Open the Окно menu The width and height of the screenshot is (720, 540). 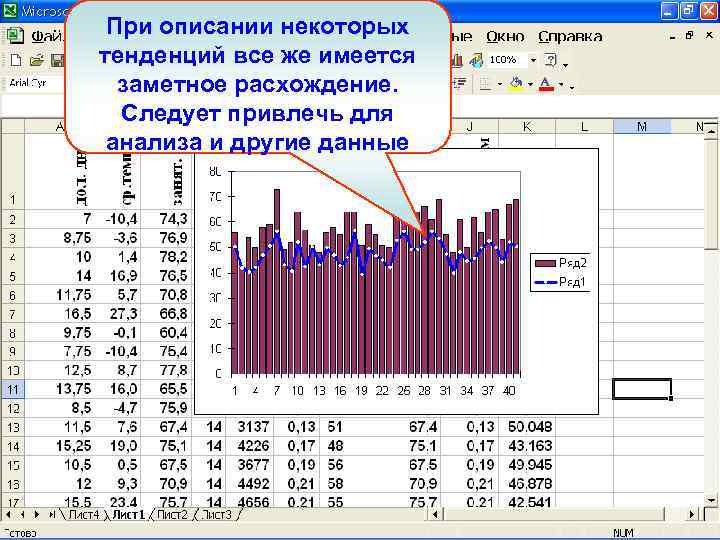tap(505, 36)
